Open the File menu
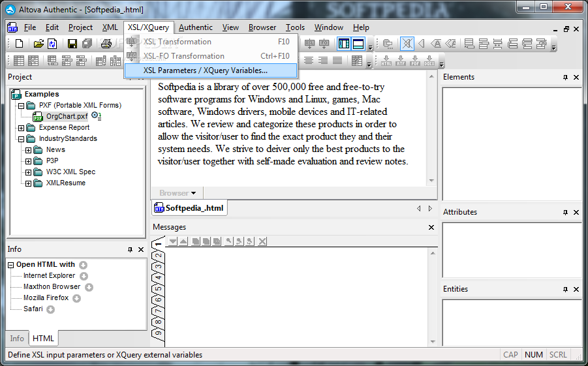 tap(30, 27)
